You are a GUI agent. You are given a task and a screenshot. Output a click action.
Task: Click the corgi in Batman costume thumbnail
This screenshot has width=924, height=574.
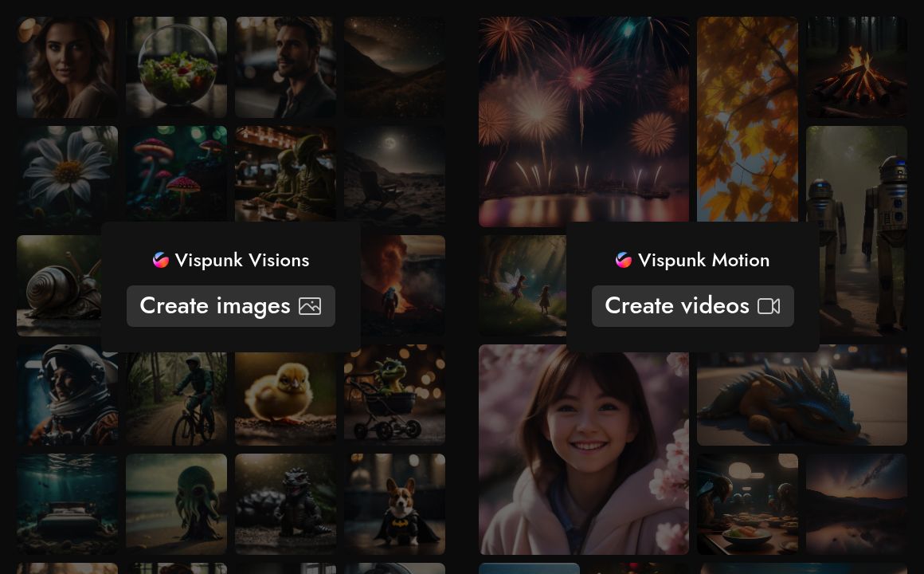(x=394, y=503)
